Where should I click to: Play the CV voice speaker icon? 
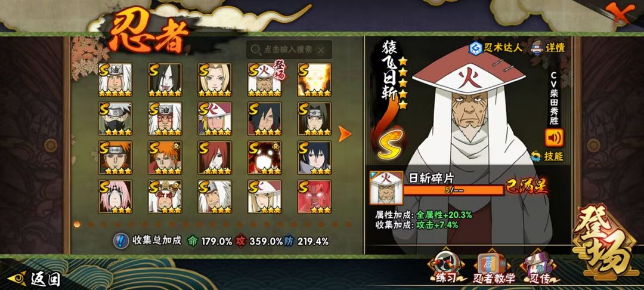pyautogui.click(x=554, y=138)
